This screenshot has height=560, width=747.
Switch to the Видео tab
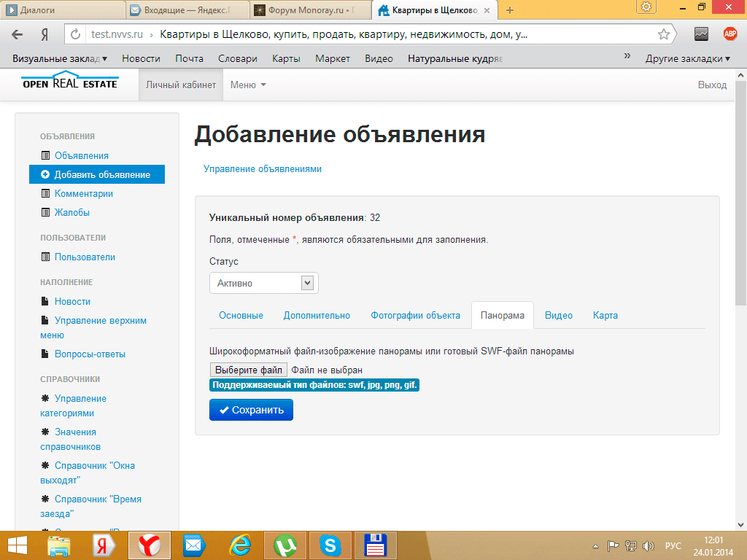(559, 315)
